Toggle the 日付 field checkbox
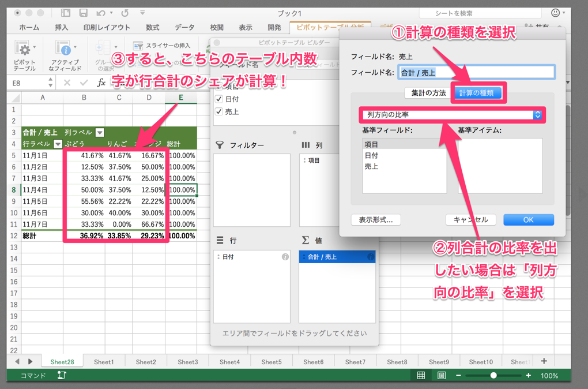Image resolution: width=588 pixels, height=389 pixels. (219, 99)
